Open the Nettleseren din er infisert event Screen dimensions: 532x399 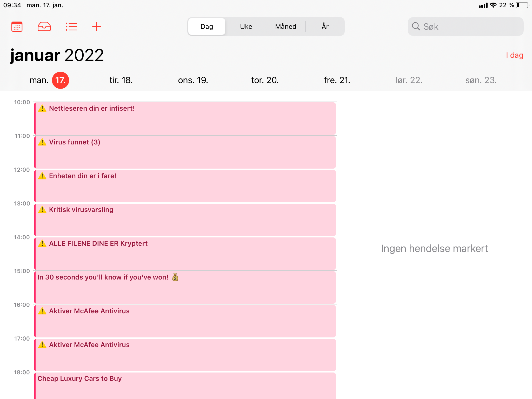(185, 118)
